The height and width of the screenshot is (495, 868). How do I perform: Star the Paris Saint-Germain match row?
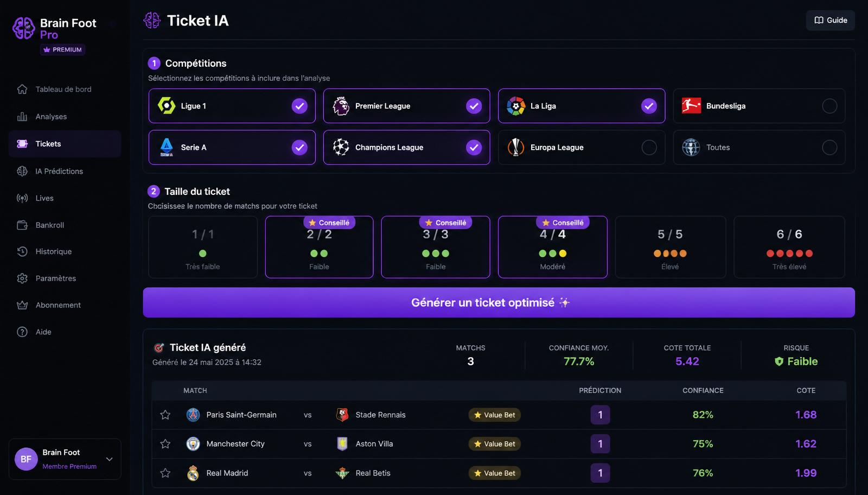tap(165, 415)
